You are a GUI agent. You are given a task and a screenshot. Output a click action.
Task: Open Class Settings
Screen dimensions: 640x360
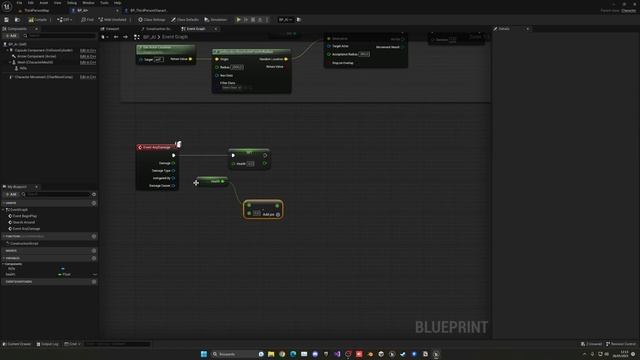click(x=152, y=20)
